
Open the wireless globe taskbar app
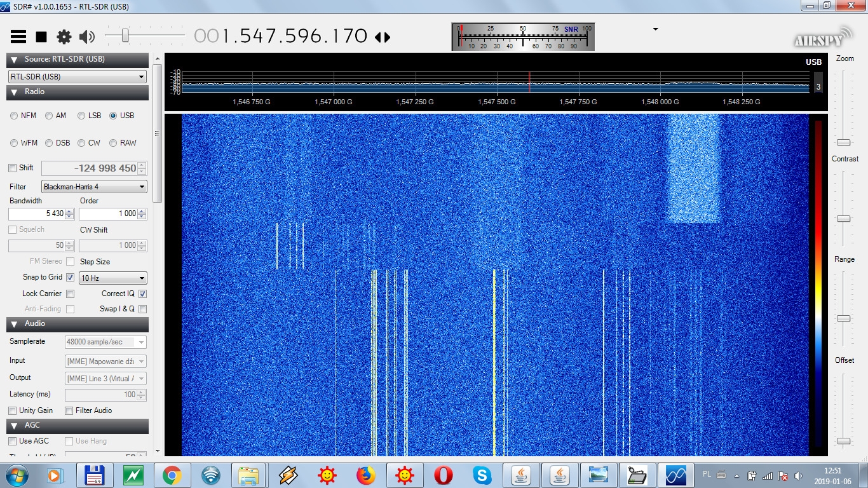click(x=211, y=475)
